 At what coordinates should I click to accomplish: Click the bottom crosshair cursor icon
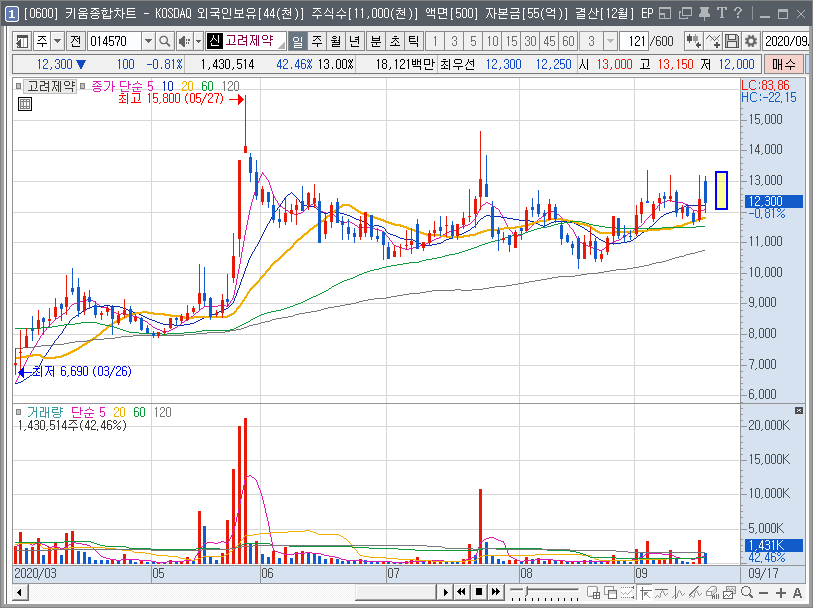pos(646,592)
